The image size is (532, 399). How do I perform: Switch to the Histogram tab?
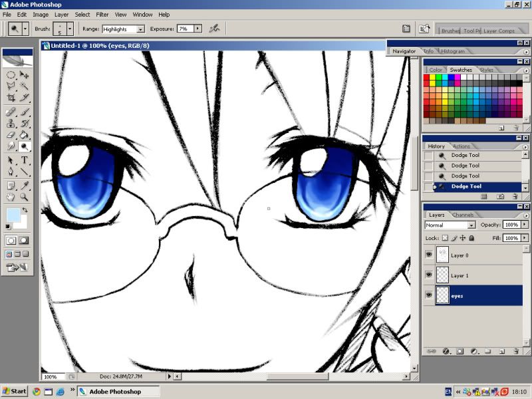point(453,51)
